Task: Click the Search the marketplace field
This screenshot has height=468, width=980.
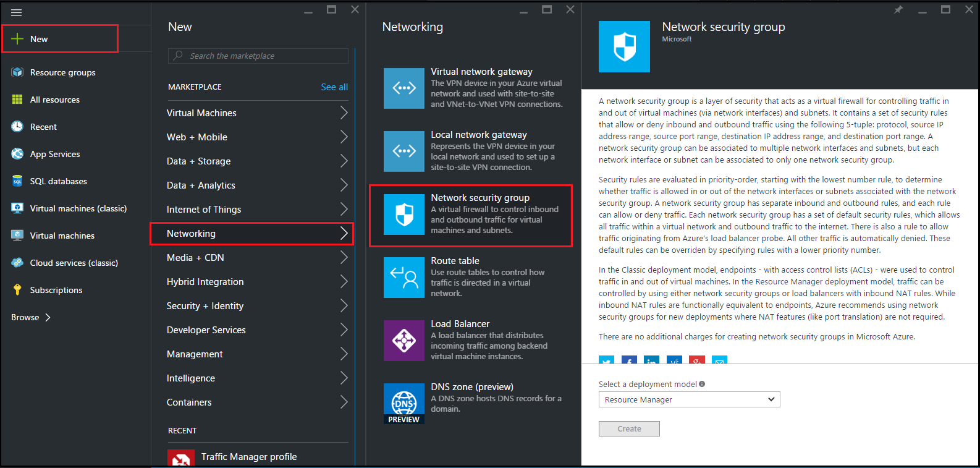Action: coord(258,56)
